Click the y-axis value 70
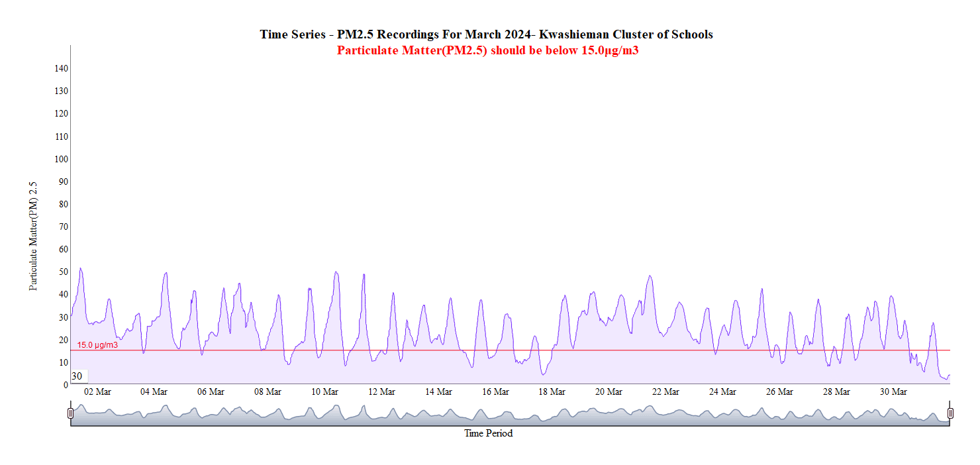The width and height of the screenshot is (980, 465). point(64,227)
